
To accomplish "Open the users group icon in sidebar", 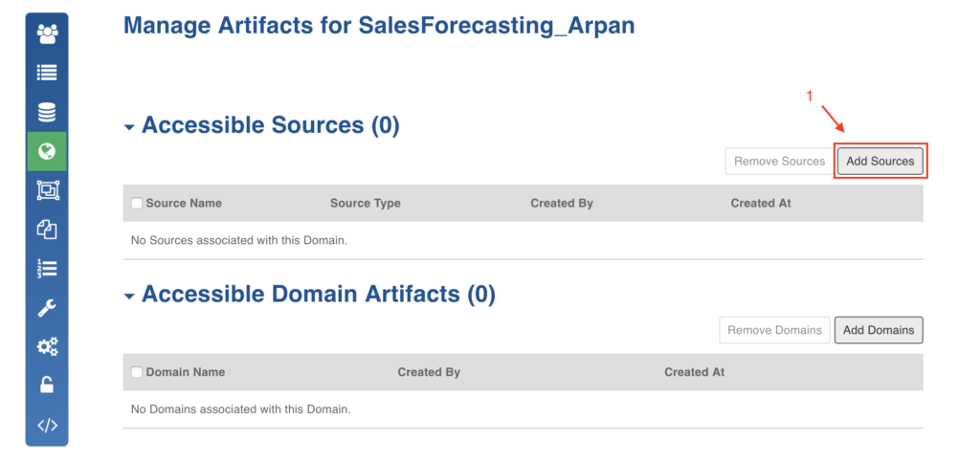I will 47,33.
